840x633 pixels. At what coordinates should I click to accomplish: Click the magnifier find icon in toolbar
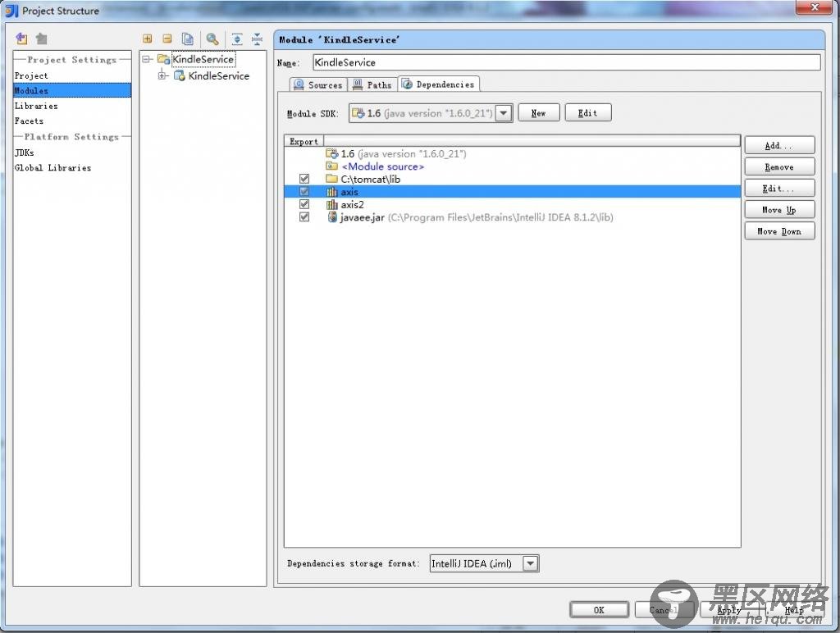click(x=212, y=39)
